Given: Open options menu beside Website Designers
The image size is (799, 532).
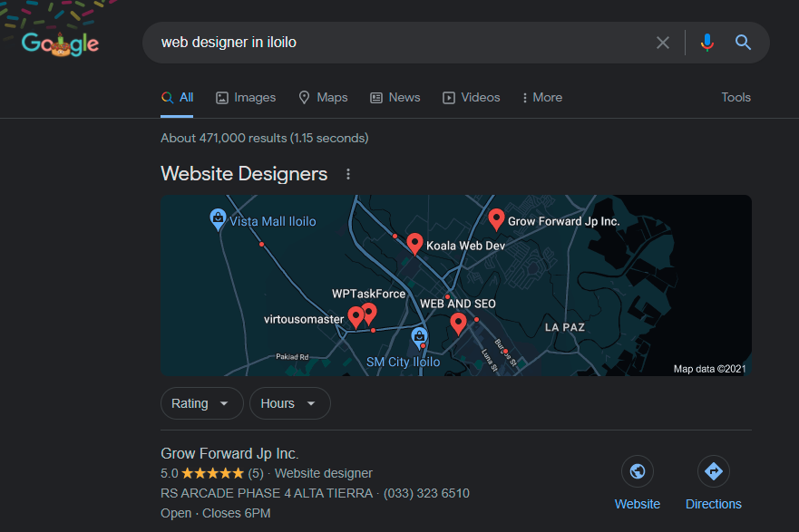Looking at the screenshot, I should point(348,174).
